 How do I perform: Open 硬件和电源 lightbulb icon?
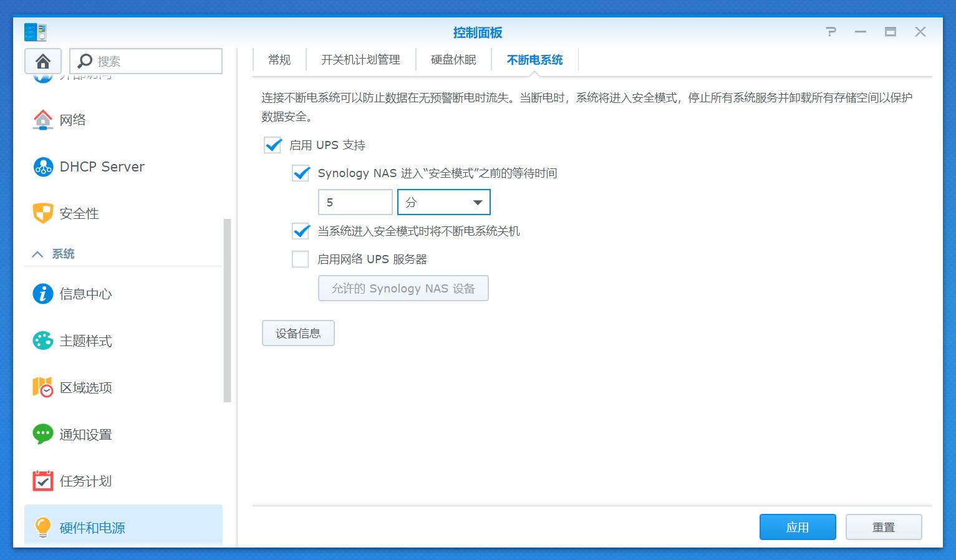click(x=42, y=527)
